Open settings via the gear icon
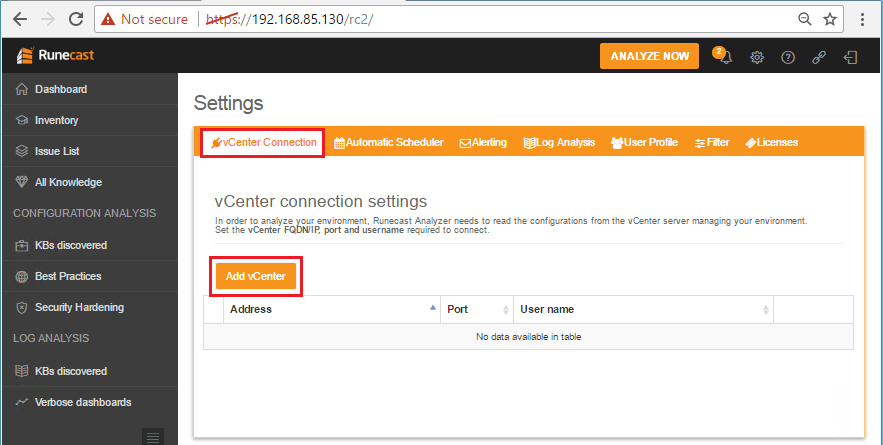The height and width of the screenshot is (445, 883). coord(757,57)
